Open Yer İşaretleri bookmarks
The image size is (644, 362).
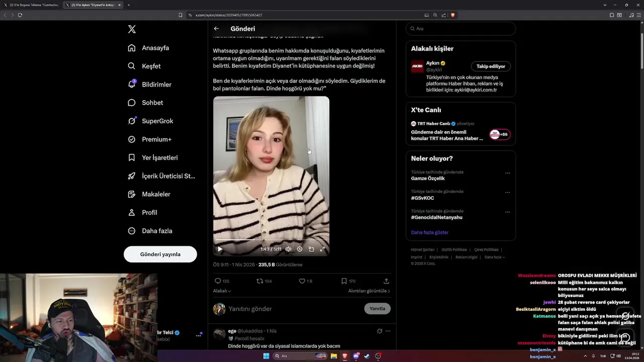152,157
